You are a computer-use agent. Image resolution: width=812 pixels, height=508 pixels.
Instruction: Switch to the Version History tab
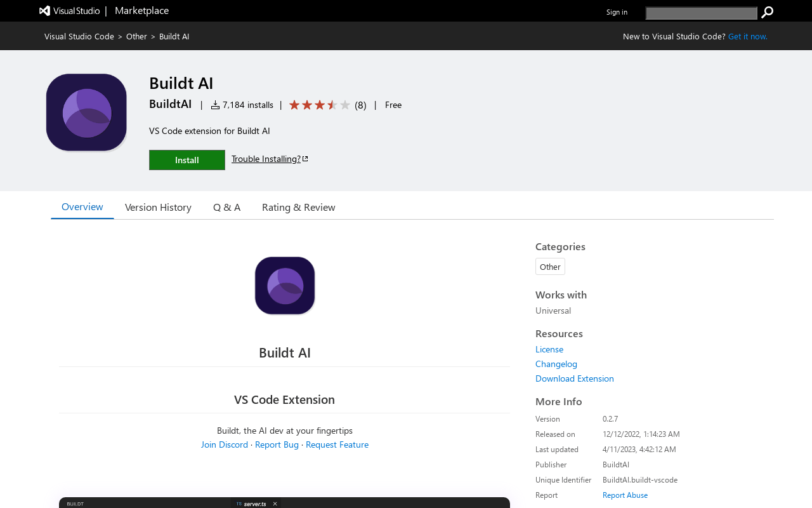coord(158,207)
